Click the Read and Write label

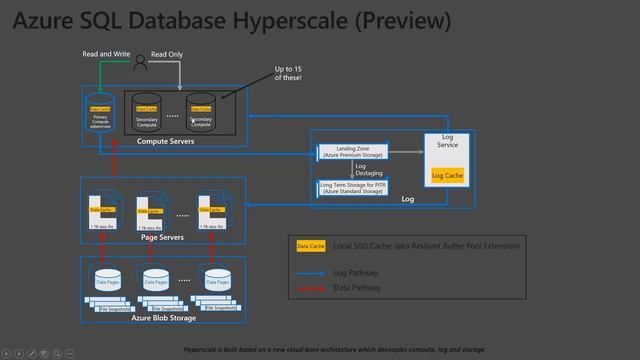click(106, 54)
